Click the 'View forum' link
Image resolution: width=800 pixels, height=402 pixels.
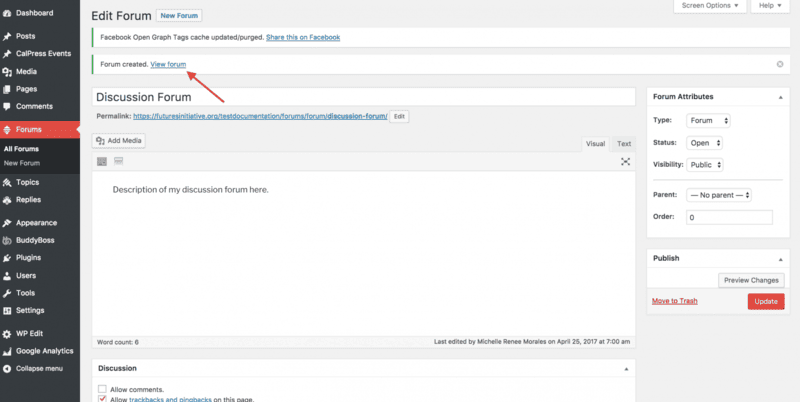tap(168, 64)
